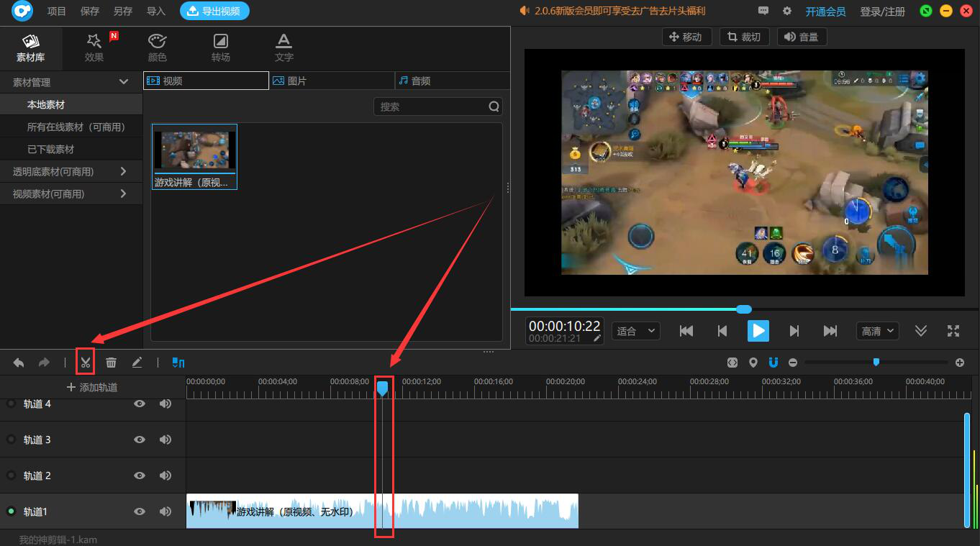Switch to the 文字 tab

pos(284,47)
